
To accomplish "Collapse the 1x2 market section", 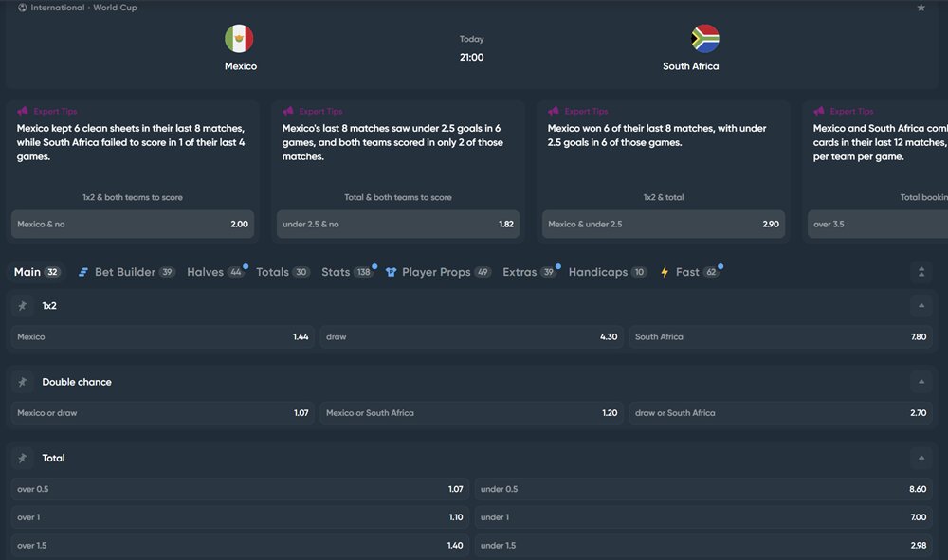I will [921, 306].
